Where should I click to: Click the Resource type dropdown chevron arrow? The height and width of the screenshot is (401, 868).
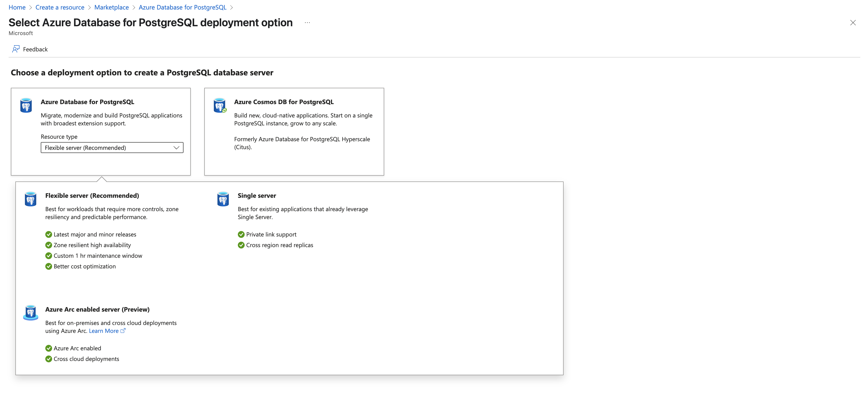point(176,148)
